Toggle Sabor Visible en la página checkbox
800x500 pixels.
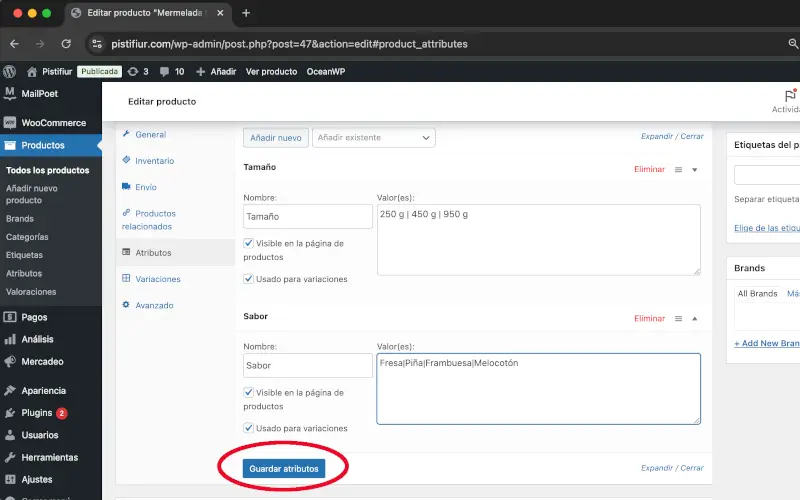[248, 392]
